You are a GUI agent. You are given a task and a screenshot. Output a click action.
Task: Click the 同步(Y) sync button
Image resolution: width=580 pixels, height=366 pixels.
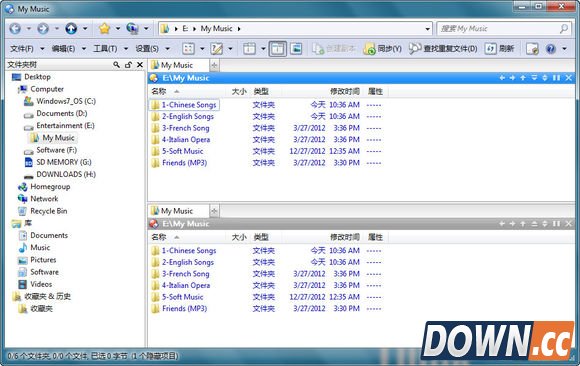click(382, 48)
